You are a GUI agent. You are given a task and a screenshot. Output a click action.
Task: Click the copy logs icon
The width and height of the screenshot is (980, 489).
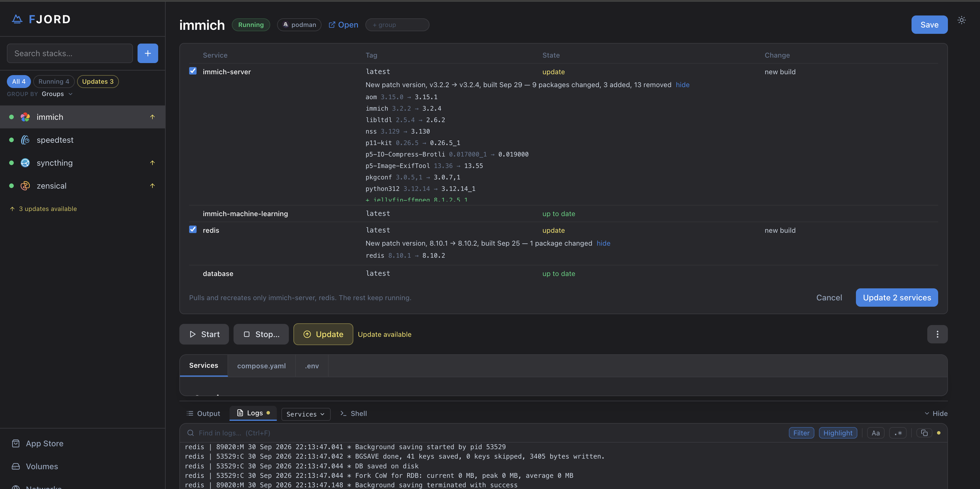coord(924,433)
